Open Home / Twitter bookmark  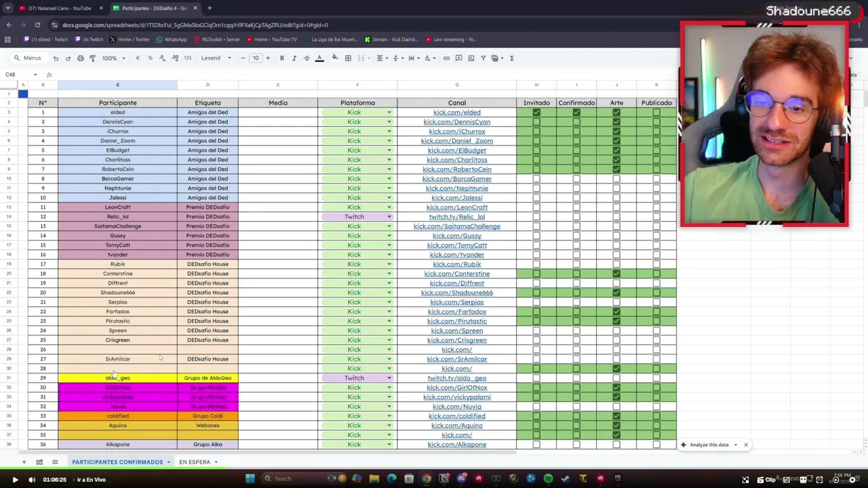pos(130,39)
